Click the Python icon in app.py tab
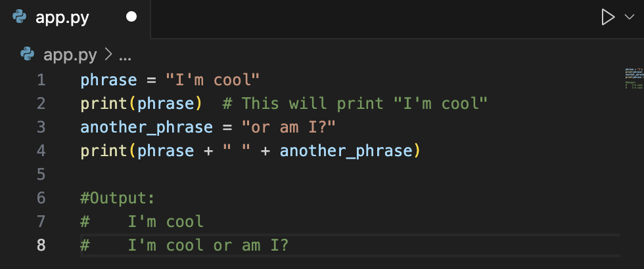Screen dimensions: 644x269 click(19, 17)
